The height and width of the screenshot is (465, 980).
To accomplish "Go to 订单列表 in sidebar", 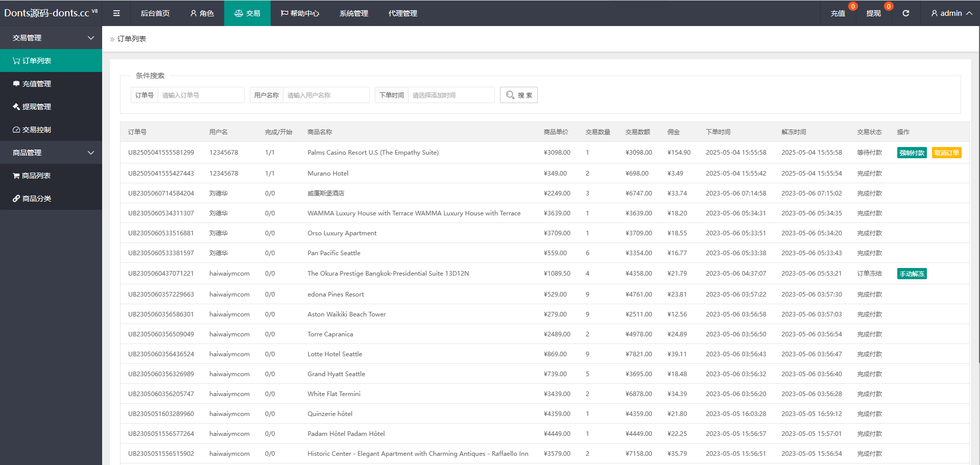I will click(x=51, y=61).
